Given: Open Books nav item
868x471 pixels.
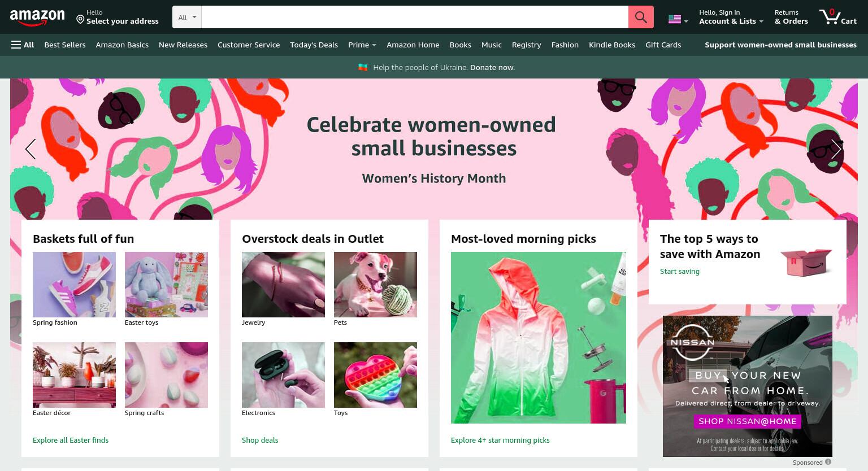Looking at the screenshot, I should [x=460, y=45].
